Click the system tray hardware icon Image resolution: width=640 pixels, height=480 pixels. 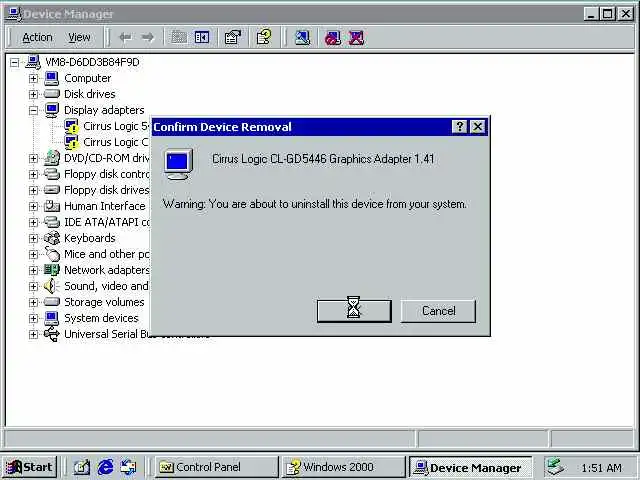click(x=556, y=467)
